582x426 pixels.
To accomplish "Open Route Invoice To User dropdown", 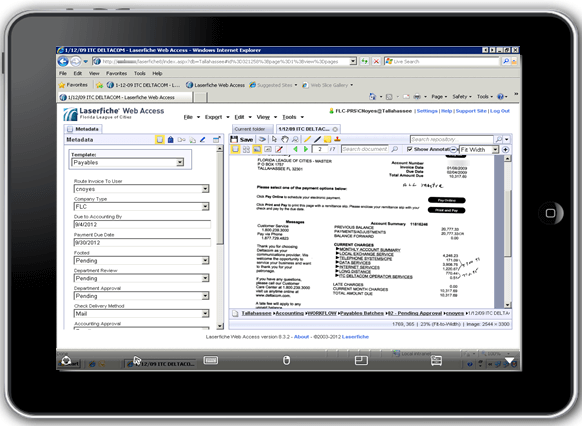I will (205, 189).
